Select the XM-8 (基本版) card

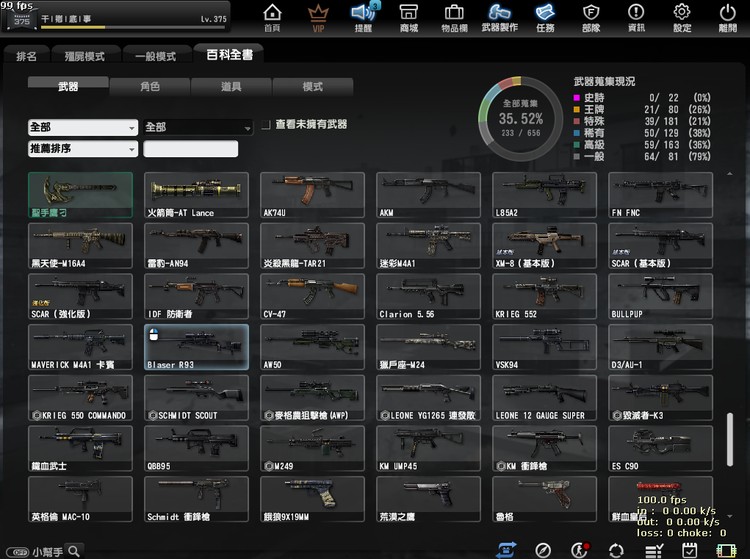[x=544, y=246]
